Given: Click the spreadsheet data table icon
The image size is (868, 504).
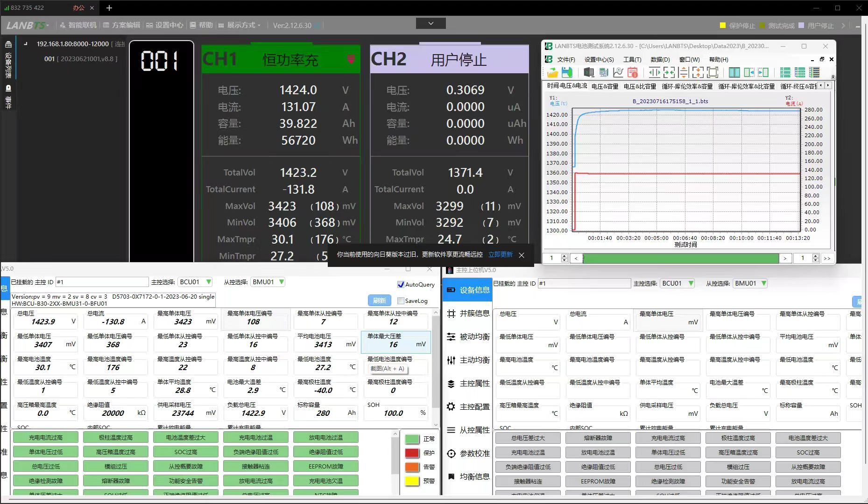Looking at the screenshot, I should point(604,72).
